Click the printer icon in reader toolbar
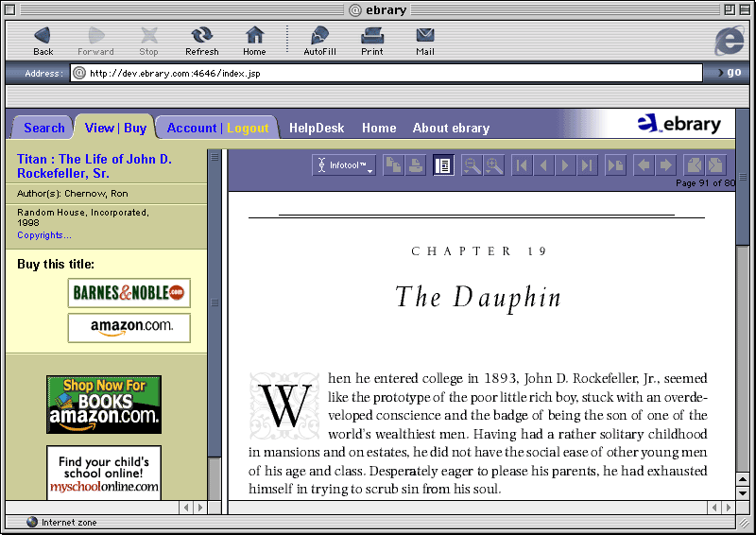Screen dimensions: 756x535 point(414,165)
